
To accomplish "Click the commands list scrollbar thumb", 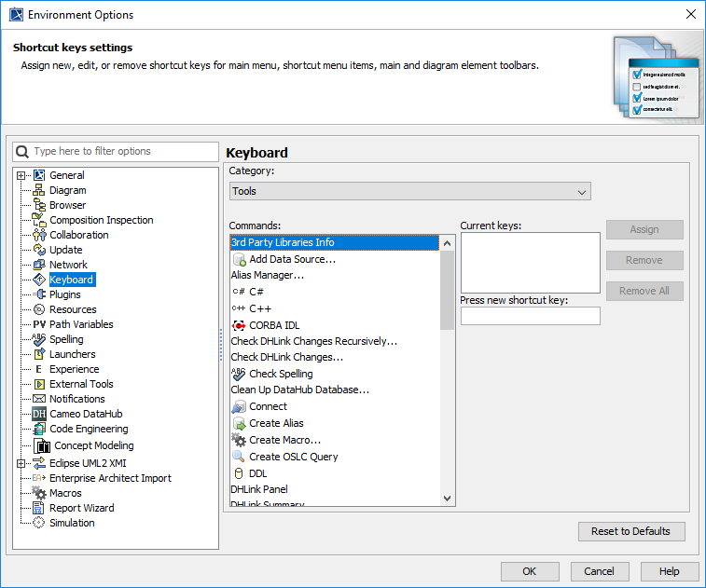I will pyautogui.click(x=447, y=290).
